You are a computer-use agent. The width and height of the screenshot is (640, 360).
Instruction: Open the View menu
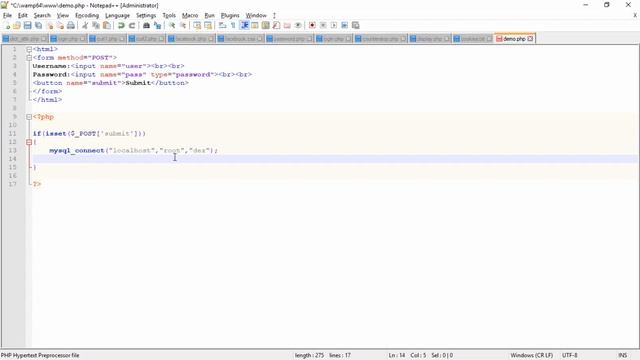62,16
